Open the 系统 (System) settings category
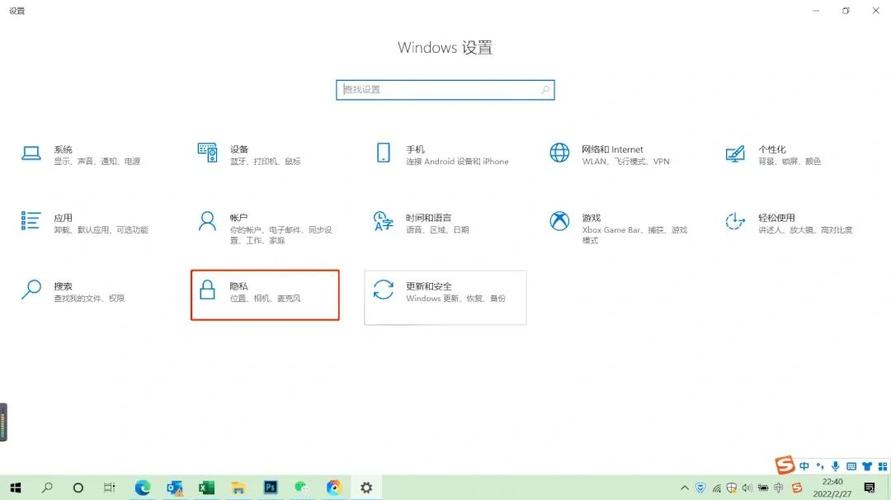Image resolution: width=891 pixels, height=500 pixels. tap(80, 155)
